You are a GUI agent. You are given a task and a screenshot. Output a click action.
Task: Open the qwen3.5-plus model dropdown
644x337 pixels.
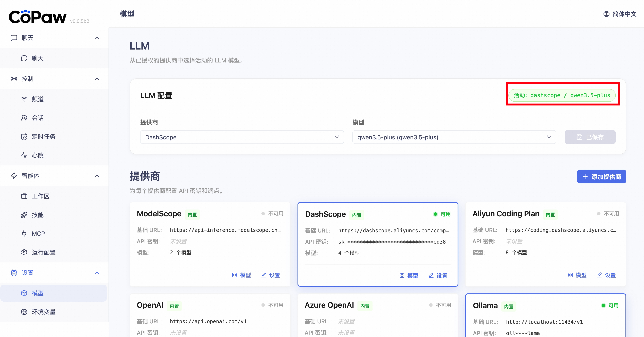(x=454, y=137)
